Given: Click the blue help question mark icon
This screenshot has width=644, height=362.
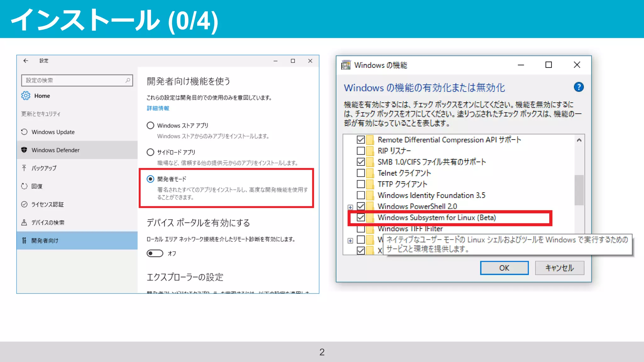Looking at the screenshot, I should click(x=579, y=87).
